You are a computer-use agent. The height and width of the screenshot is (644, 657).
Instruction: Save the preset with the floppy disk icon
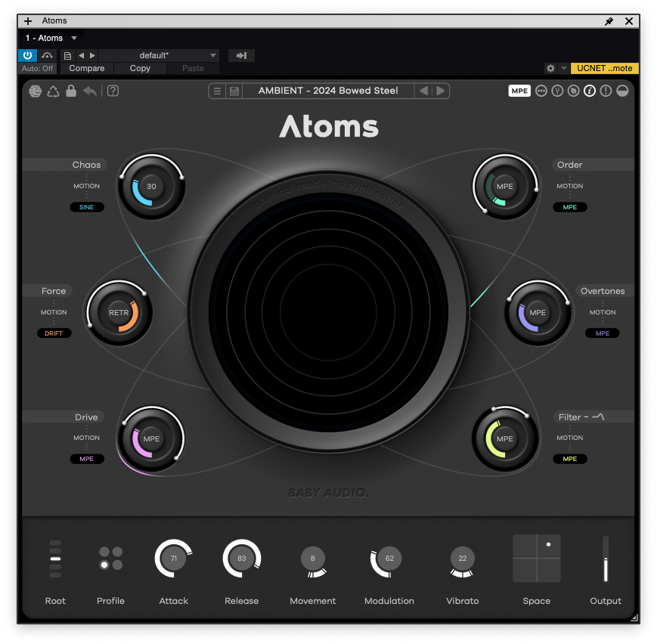[234, 91]
